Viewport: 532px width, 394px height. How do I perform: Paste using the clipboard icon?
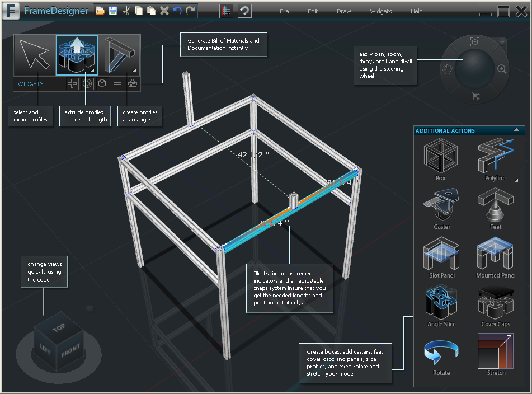click(152, 11)
